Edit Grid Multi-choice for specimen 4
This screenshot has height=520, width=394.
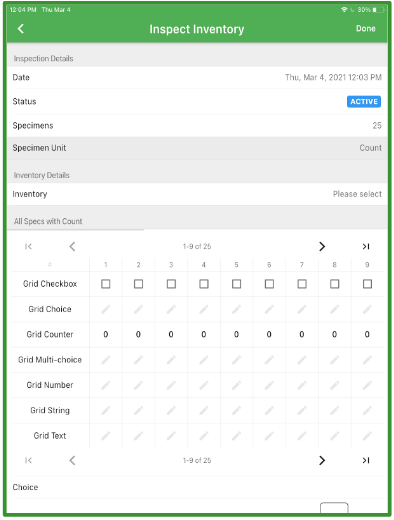pyautogui.click(x=204, y=360)
